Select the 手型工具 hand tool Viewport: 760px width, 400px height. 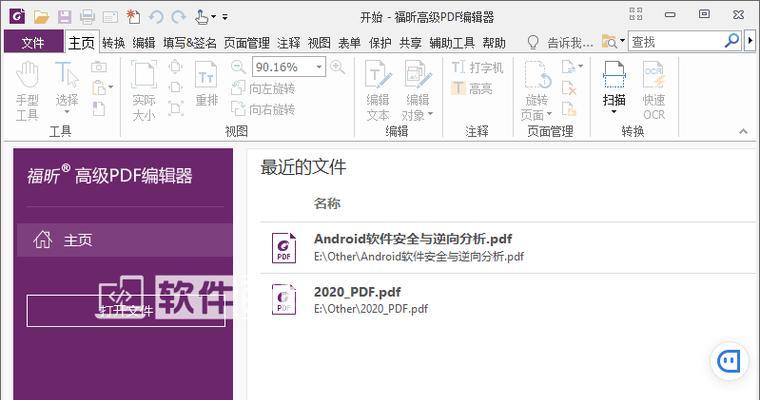[27, 90]
